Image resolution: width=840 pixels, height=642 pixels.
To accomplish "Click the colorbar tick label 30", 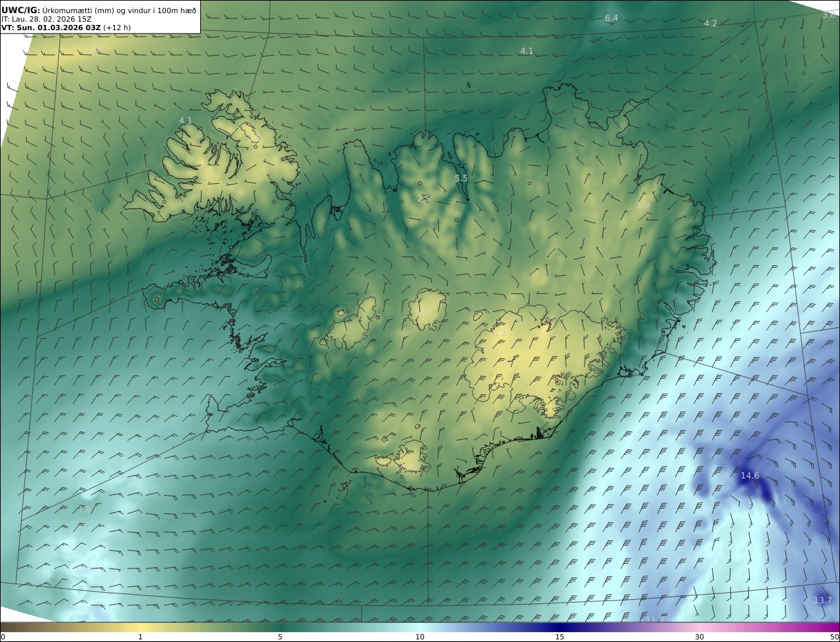I will [x=700, y=637].
